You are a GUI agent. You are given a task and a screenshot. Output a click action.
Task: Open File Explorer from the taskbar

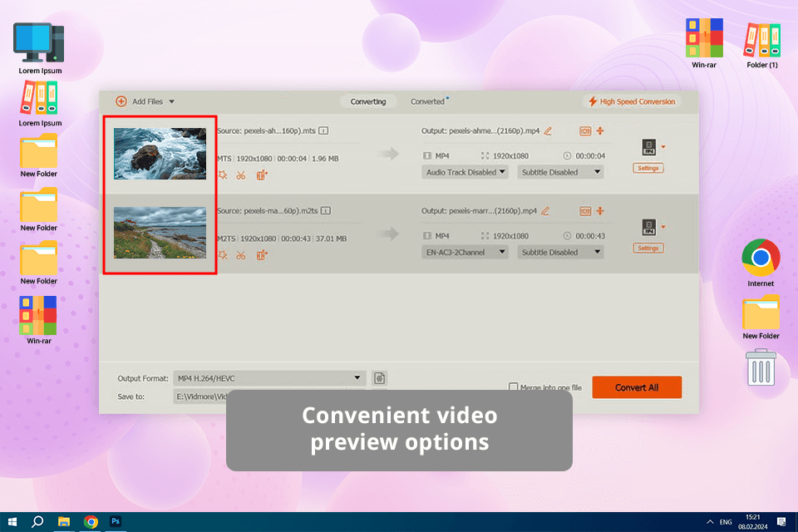coord(64,522)
